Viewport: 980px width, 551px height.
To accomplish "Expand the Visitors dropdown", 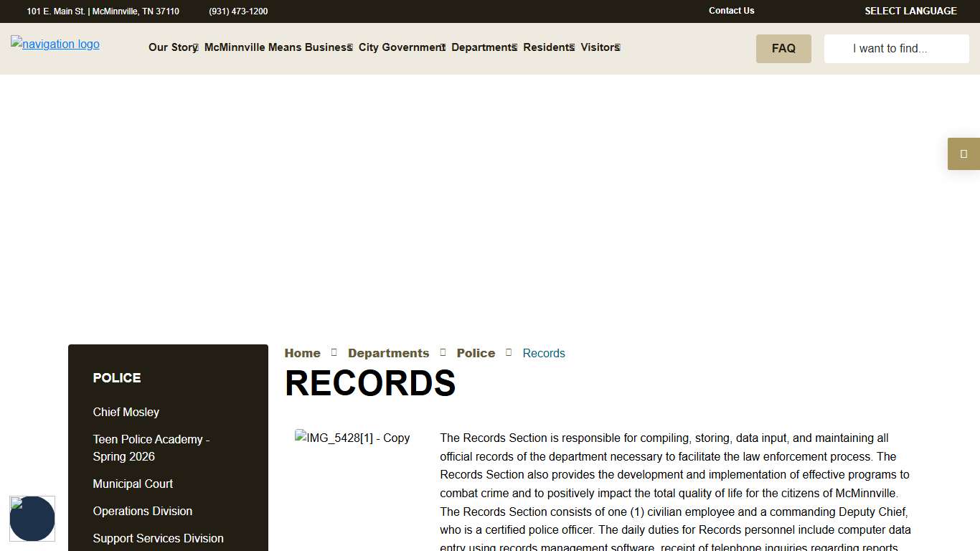I will coord(600,47).
